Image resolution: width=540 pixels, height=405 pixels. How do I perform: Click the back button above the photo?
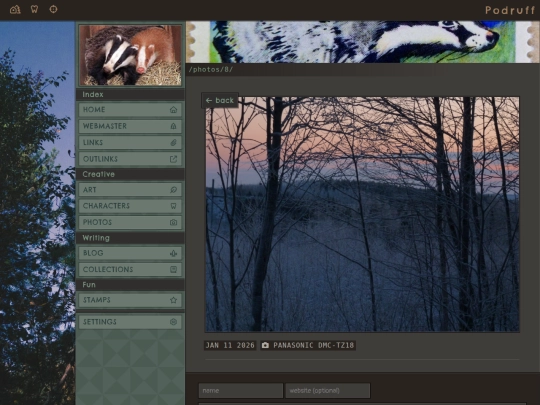[220, 101]
